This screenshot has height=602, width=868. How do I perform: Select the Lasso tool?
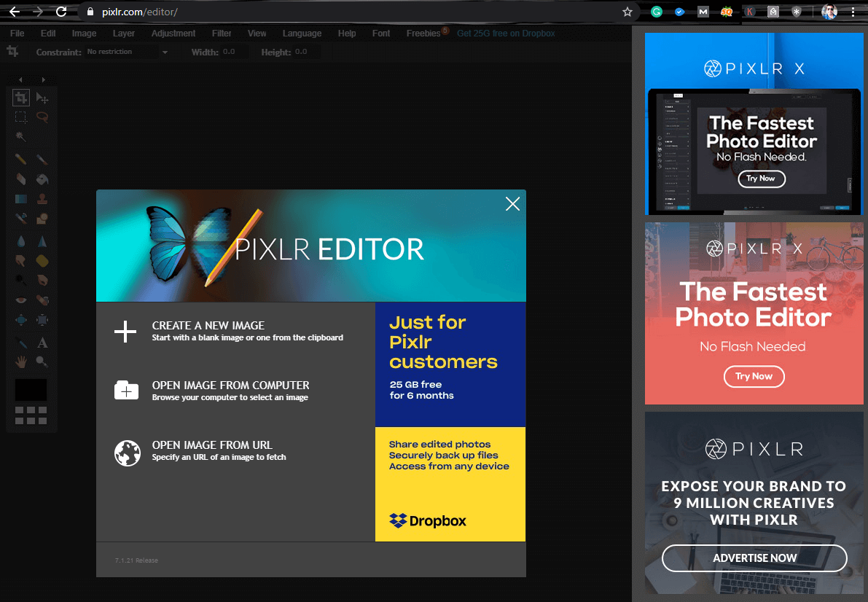tap(42, 117)
